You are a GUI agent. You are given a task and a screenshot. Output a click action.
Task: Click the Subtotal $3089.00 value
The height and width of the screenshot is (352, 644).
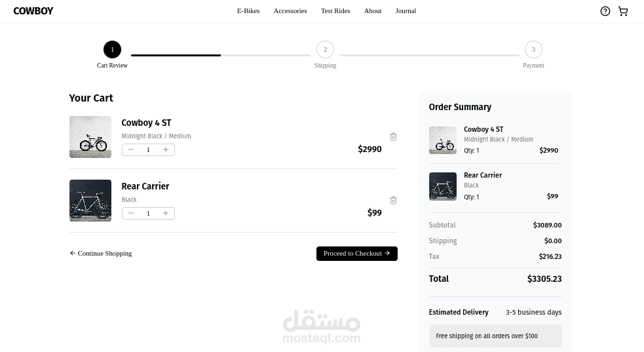547,225
